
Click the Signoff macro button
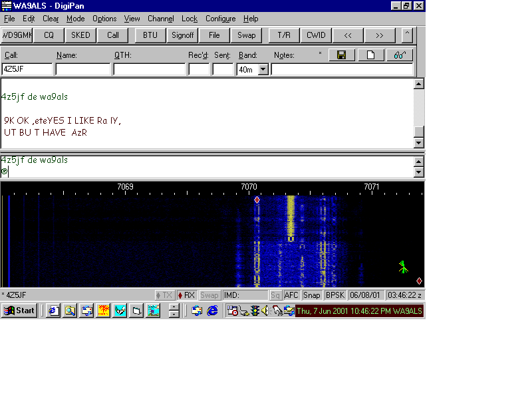182,35
